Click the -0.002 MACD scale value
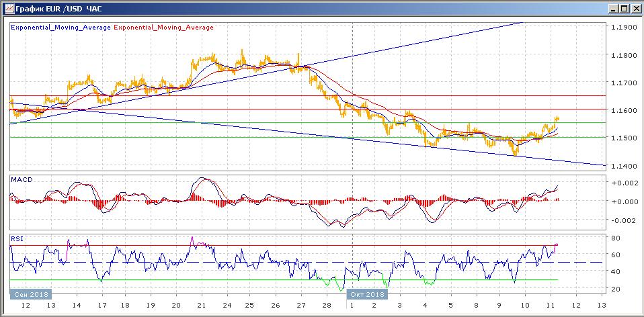The image size is (644, 317). click(x=622, y=220)
